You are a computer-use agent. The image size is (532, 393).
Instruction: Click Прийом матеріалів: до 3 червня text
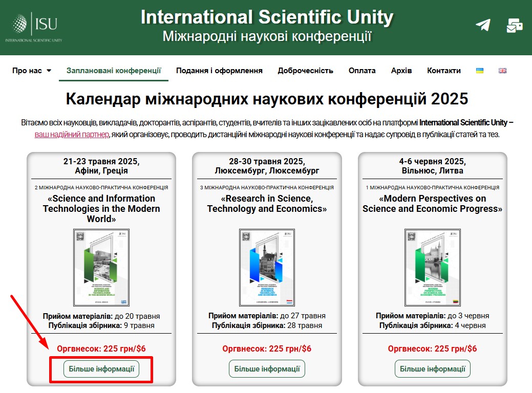(433, 316)
